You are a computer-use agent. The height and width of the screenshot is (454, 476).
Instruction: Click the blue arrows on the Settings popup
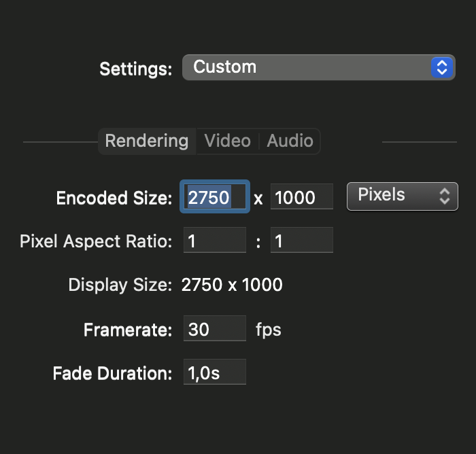(442, 67)
